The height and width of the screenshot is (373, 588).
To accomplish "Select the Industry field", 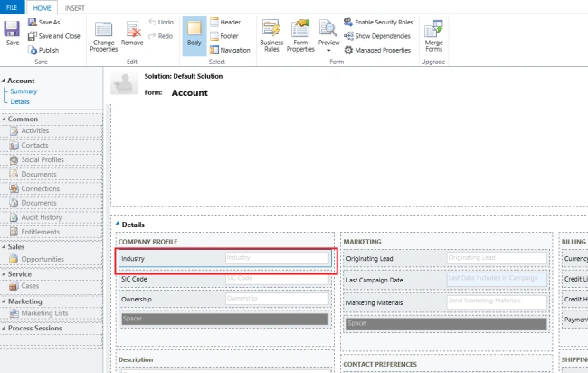I will coord(225,258).
